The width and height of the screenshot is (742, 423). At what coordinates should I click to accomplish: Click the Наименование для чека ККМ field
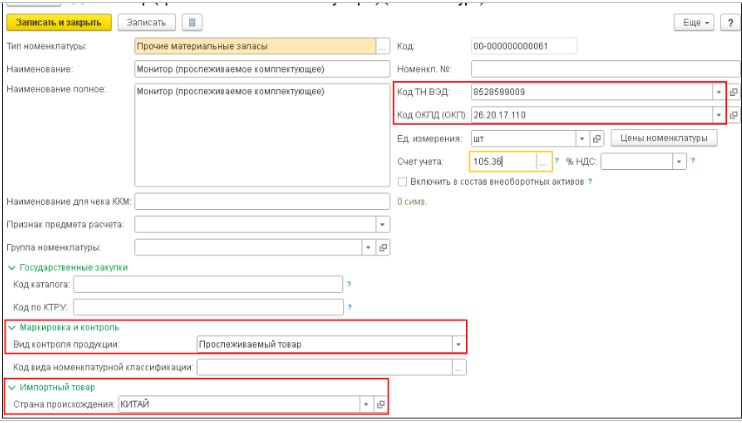[262, 202]
